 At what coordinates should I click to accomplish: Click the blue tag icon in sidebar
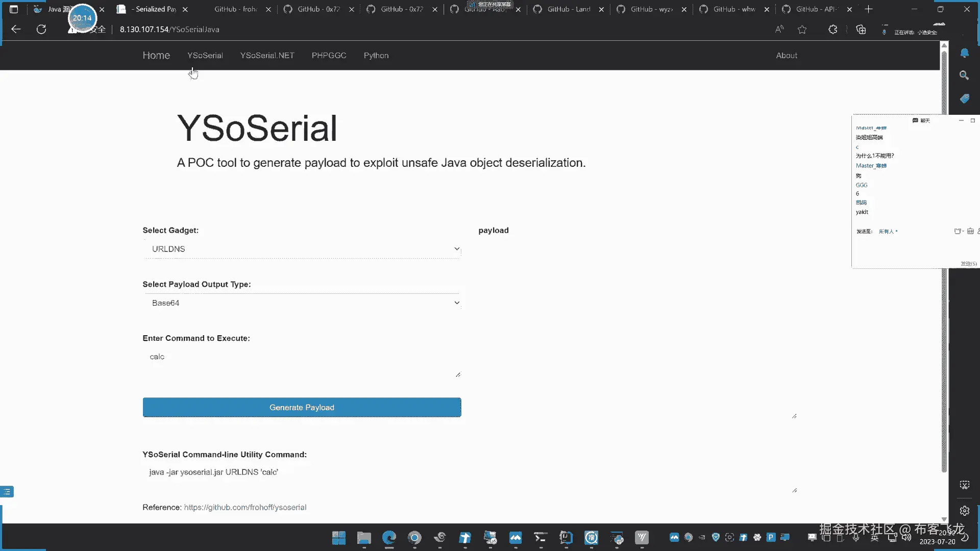pyautogui.click(x=964, y=98)
